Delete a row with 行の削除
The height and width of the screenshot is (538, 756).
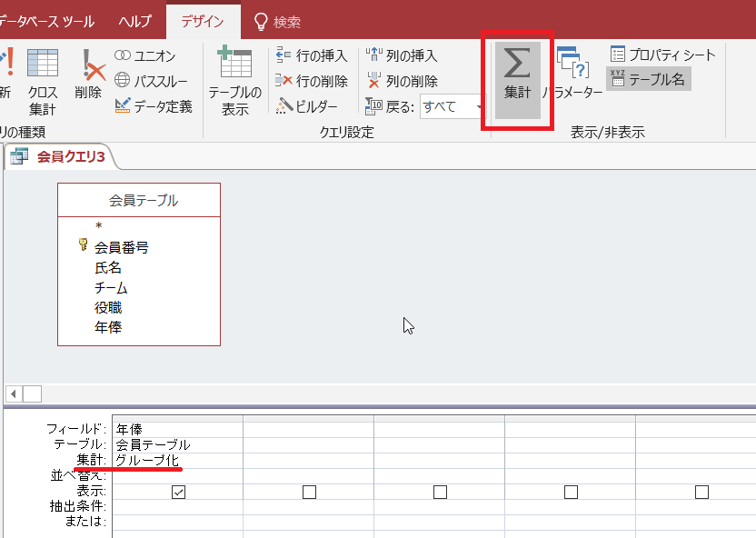tap(312, 81)
